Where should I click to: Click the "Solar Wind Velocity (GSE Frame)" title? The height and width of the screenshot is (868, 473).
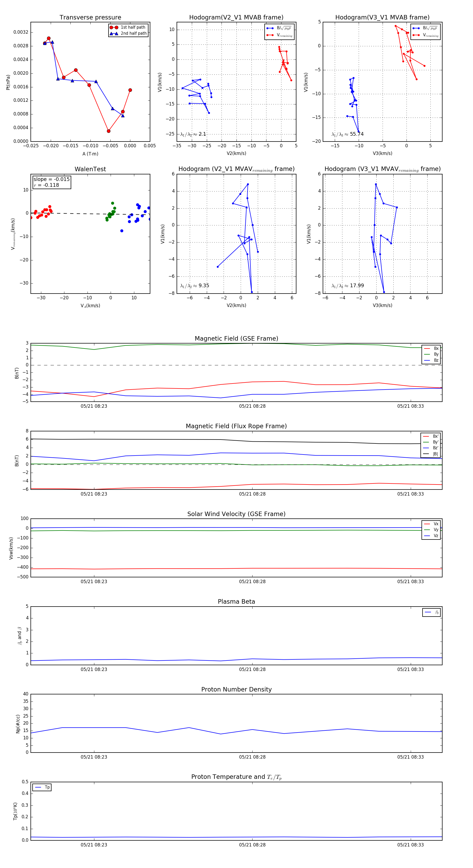tap(236, 514)
